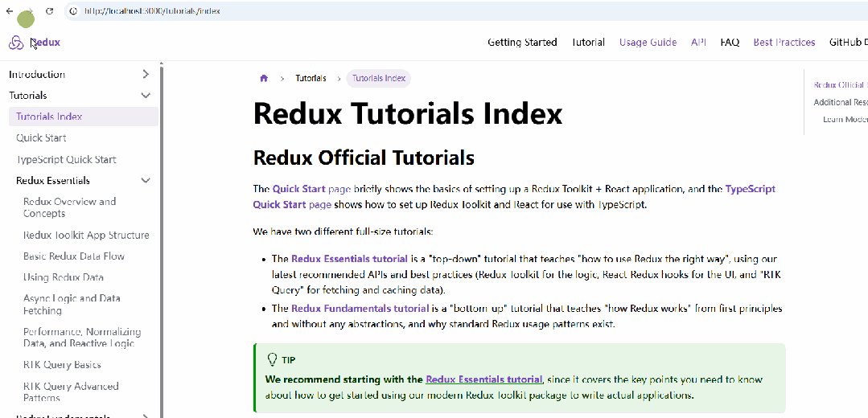Open Async Logic and Data Fetching
Image resolution: width=868 pixels, height=418 pixels.
(72, 304)
